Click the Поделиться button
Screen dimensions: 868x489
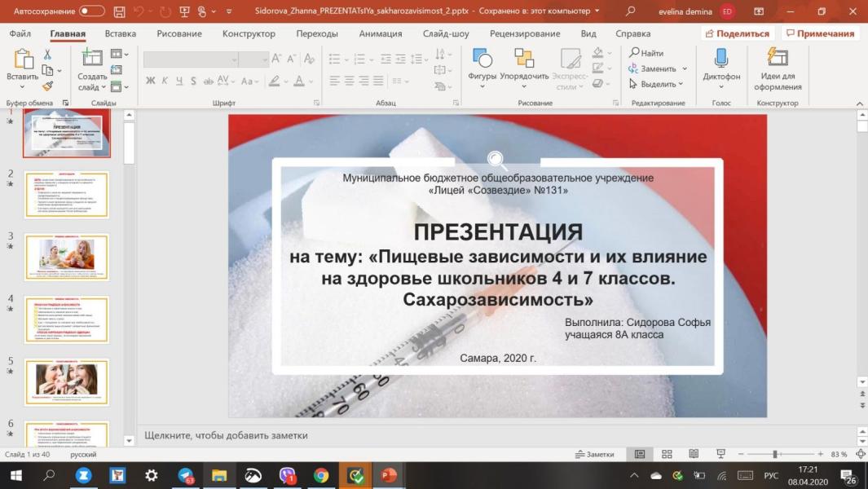pyautogui.click(x=738, y=33)
